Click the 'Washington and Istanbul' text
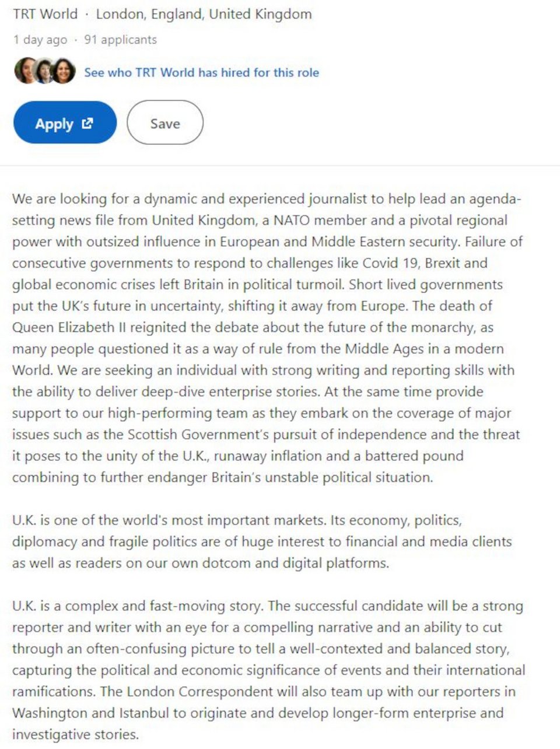Viewport: 560px width, 749px height. click(x=86, y=713)
